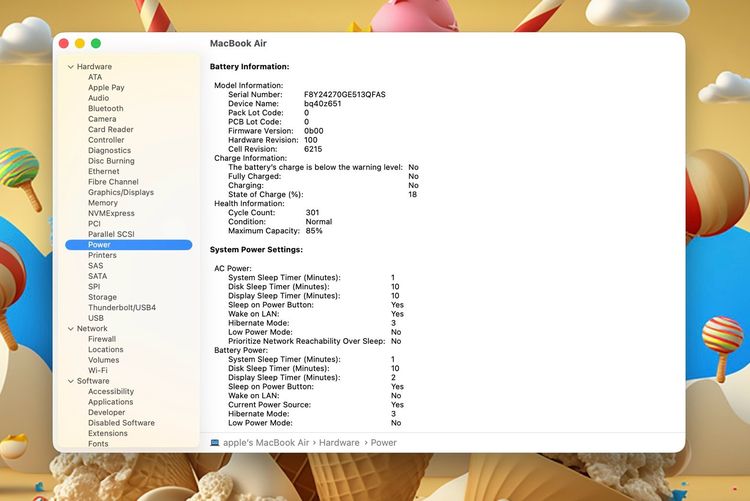Click apple's MacBook Air in path bar
This screenshot has height=501, width=750.
point(266,443)
